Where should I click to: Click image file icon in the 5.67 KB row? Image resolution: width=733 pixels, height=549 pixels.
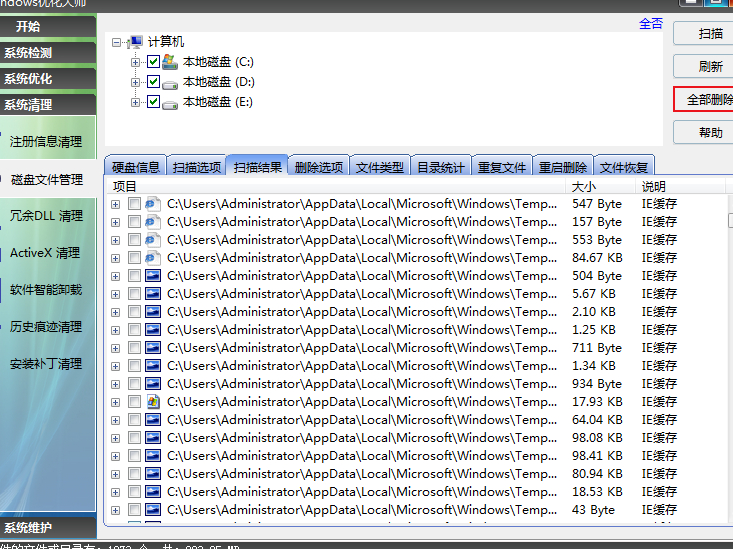153,294
